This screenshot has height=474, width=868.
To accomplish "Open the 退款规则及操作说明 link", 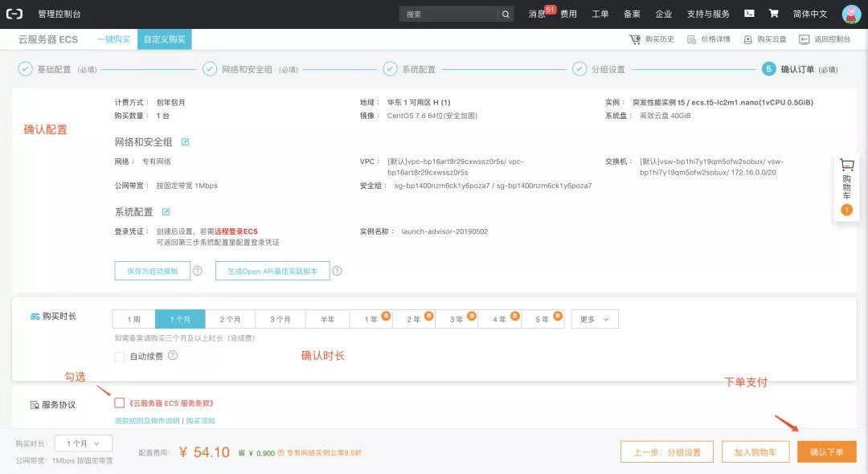I will click(147, 421).
